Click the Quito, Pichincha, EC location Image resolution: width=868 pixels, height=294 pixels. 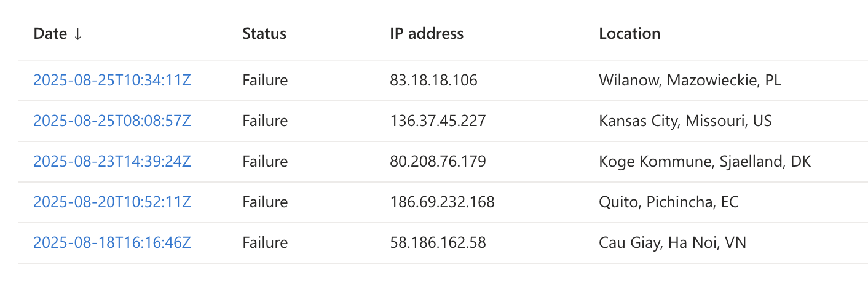click(668, 202)
